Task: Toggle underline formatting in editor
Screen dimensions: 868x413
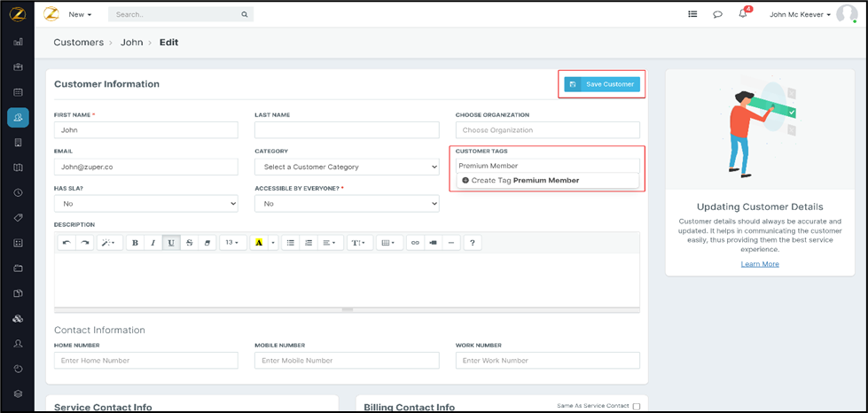Action: click(x=171, y=243)
